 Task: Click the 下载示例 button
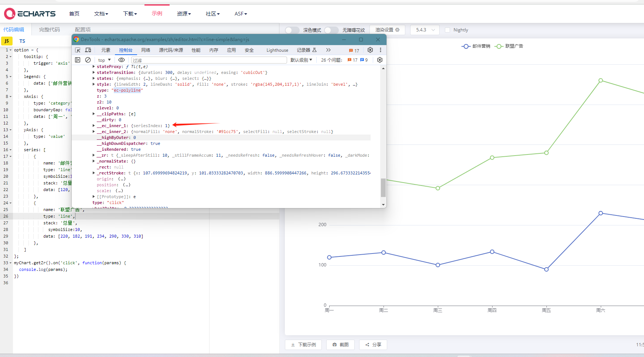[303, 344]
